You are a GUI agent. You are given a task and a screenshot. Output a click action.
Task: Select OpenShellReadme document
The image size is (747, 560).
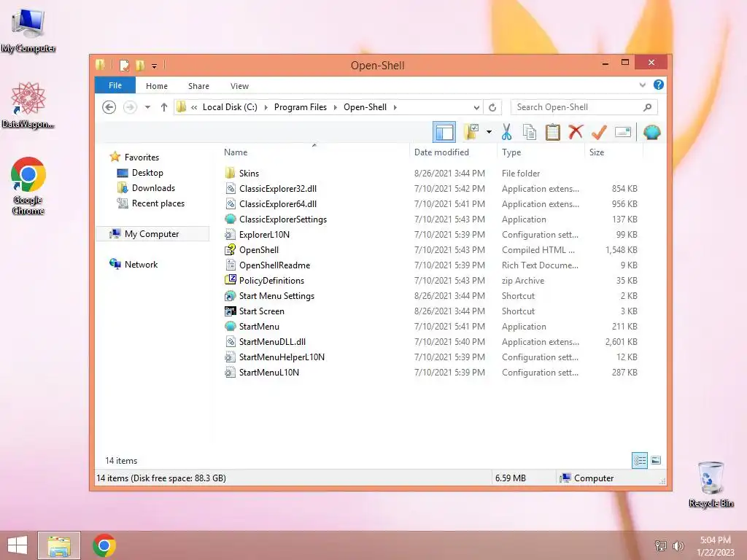click(267, 265)
